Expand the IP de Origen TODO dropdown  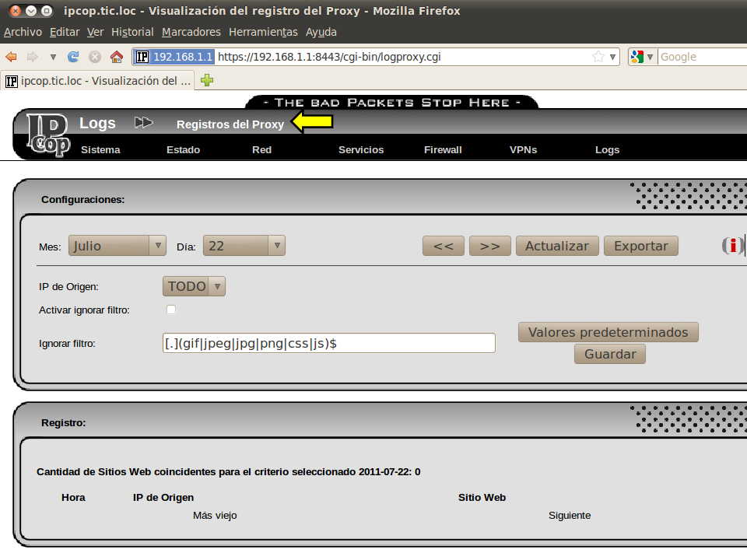point(194,286)
